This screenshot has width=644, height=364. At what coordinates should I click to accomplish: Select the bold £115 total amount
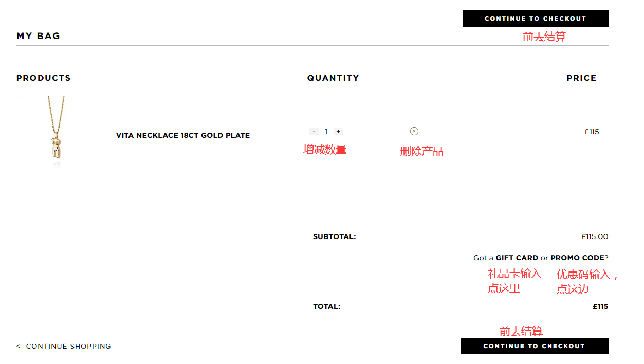(x=600, y=307)
